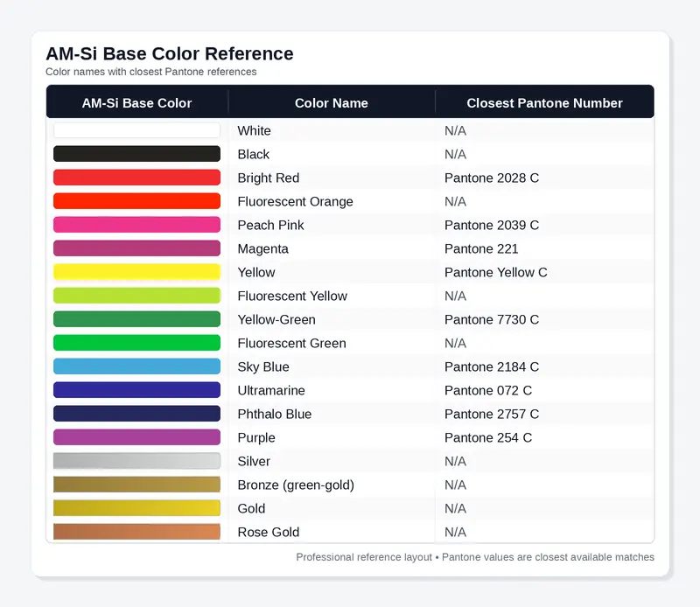The width and height of the screenshot is (700, 607).
Task: Click the 'Ultramarine' name cell
Action: [x=271, y=391]
